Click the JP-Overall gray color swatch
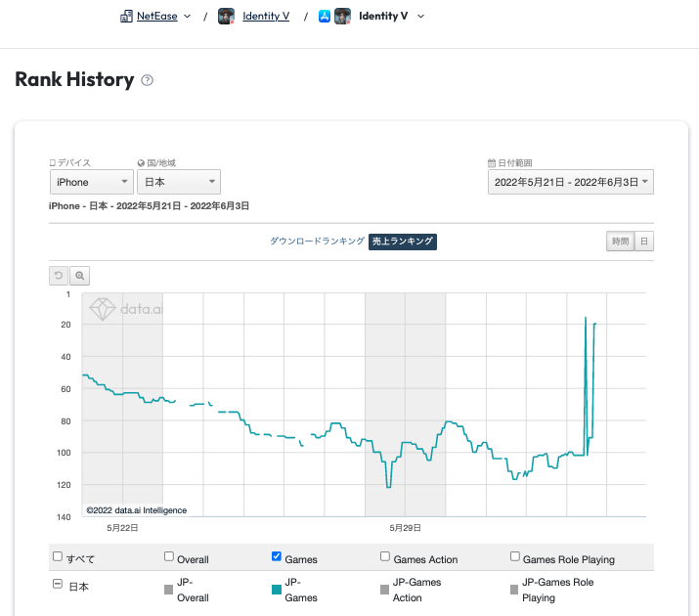The height and width of the screenshot is (616, 699). 168,590
